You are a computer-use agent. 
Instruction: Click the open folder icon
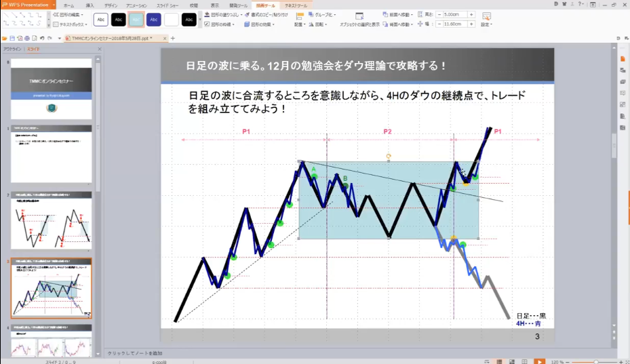click(5, 38)
